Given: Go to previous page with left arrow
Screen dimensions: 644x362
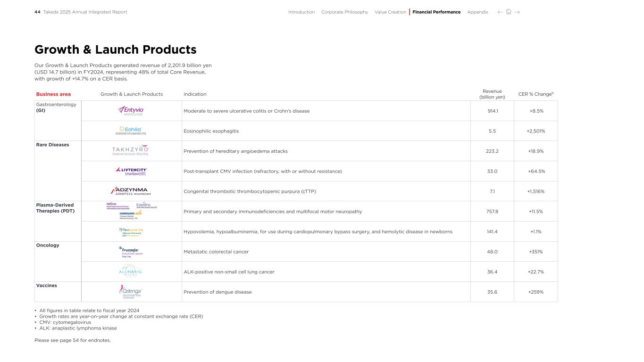Looking at the screenshot, I should 500,12.
